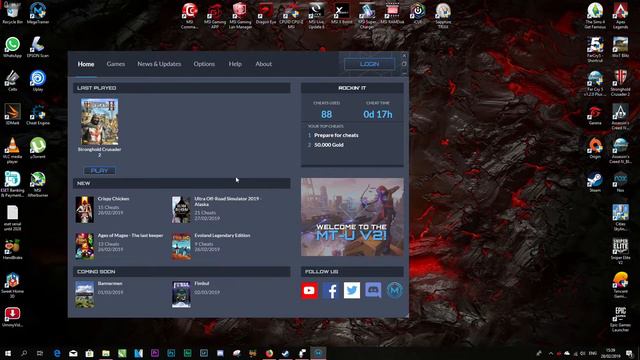Launch Uplay desktop shortcut
The image size is (640, 360).
[x=38, y=80]
